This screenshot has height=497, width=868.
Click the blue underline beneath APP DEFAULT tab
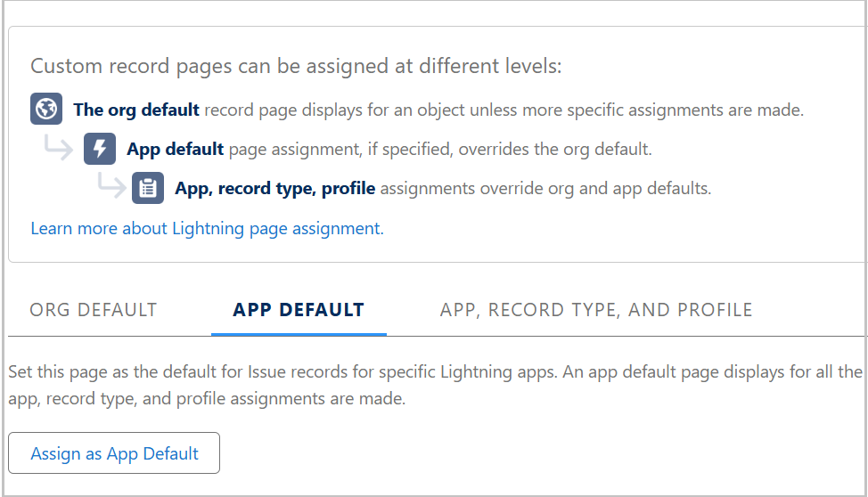[299, 334]
